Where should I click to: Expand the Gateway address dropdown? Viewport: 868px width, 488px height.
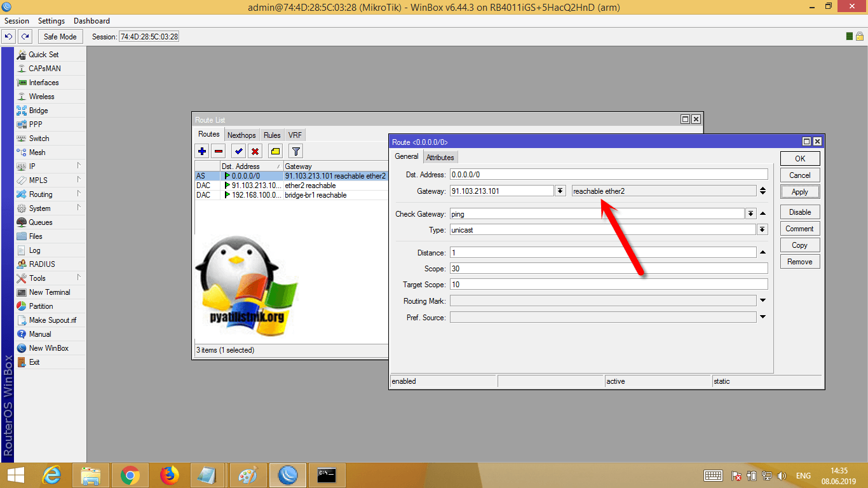click(560, 191)
